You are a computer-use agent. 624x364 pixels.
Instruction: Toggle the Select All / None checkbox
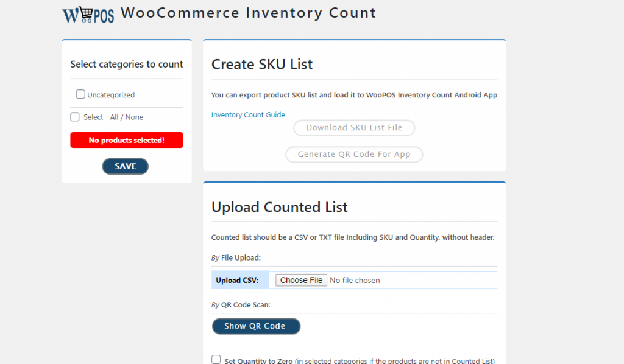75,117
